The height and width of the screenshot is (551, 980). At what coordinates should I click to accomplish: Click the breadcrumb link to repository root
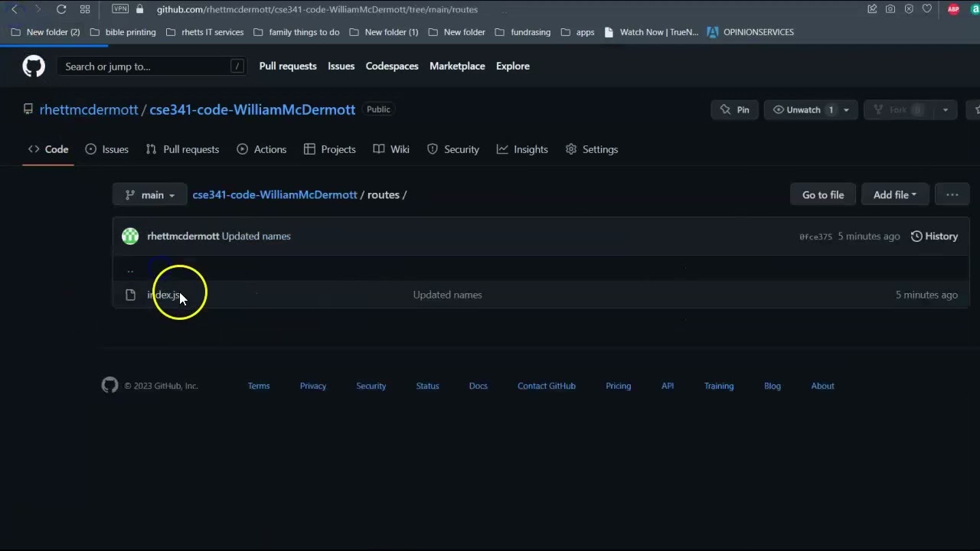coord(275,194)
